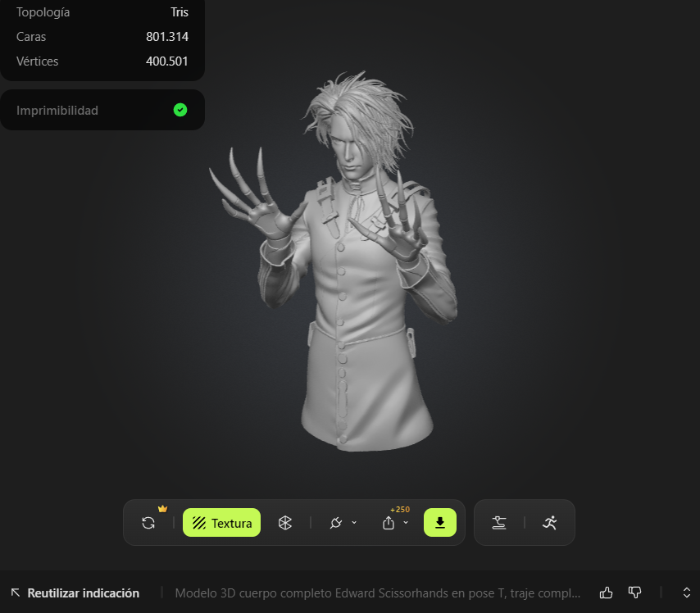Open the animate running figure tool

[550, 523]
